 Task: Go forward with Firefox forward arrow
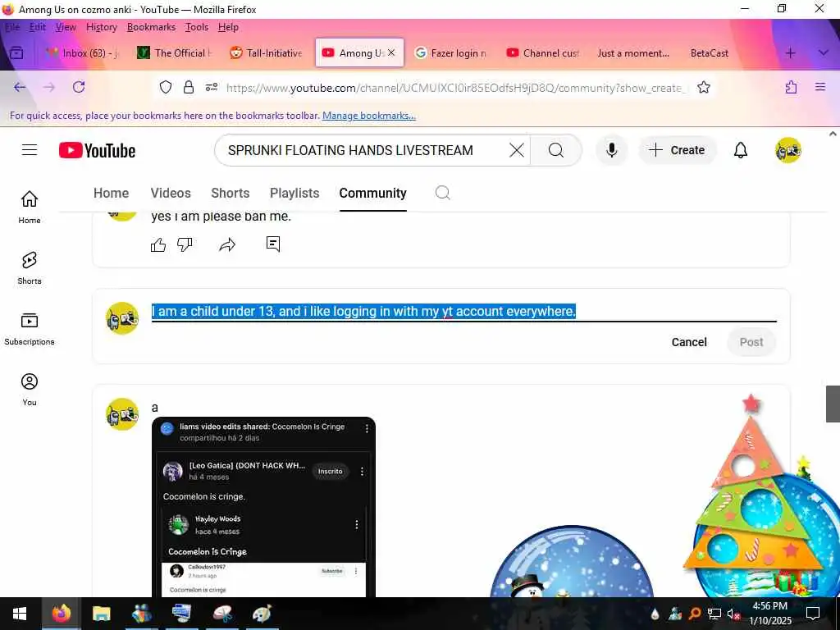49,87
